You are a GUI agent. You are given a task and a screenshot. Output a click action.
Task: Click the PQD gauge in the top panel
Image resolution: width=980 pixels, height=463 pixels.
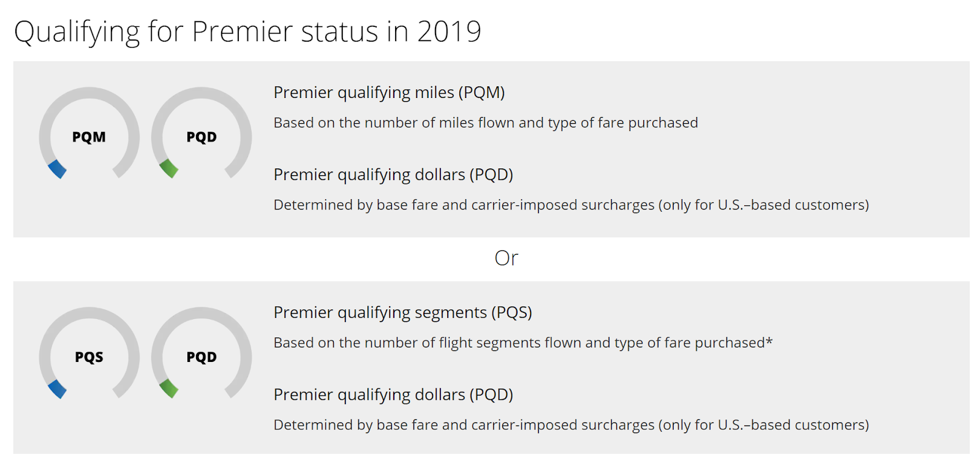coord(202,133)
